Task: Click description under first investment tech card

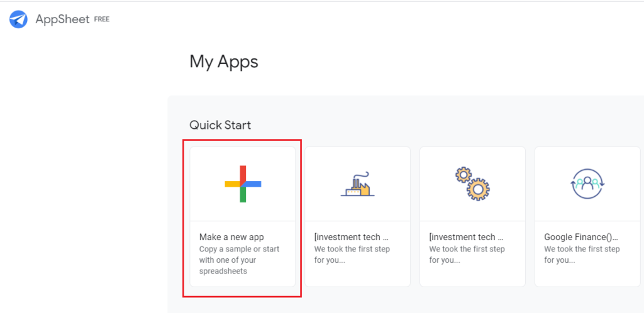Action: pyautogui.click(x=352, y=254)
